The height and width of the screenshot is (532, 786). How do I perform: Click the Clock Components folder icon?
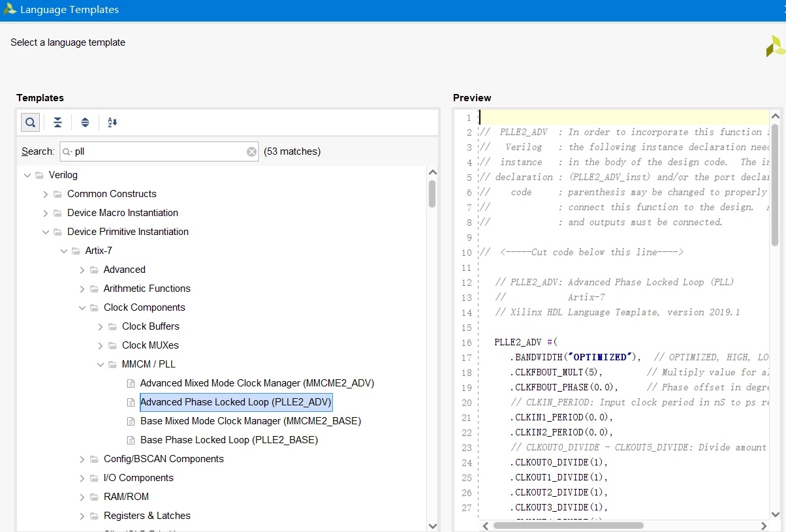click(94, 307)
